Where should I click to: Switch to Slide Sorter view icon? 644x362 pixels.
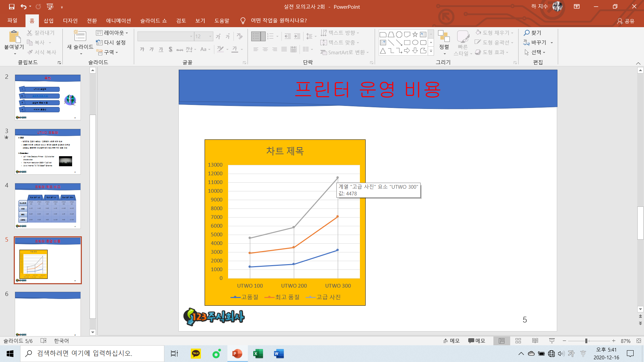[518, 341]
